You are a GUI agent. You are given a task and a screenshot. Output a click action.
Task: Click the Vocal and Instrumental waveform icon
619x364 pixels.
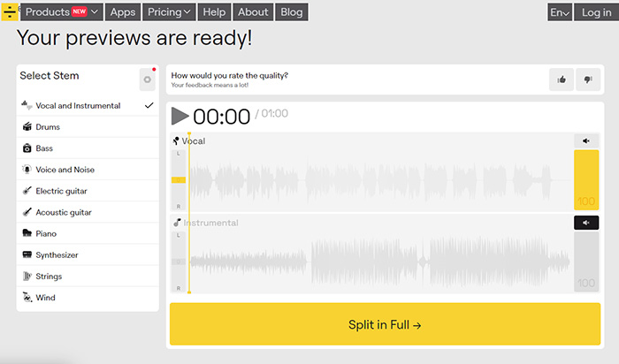(27, 105)
